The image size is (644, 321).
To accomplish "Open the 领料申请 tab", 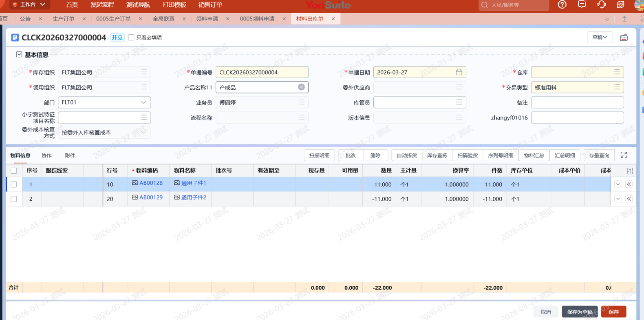I will [x=207, y=19].
